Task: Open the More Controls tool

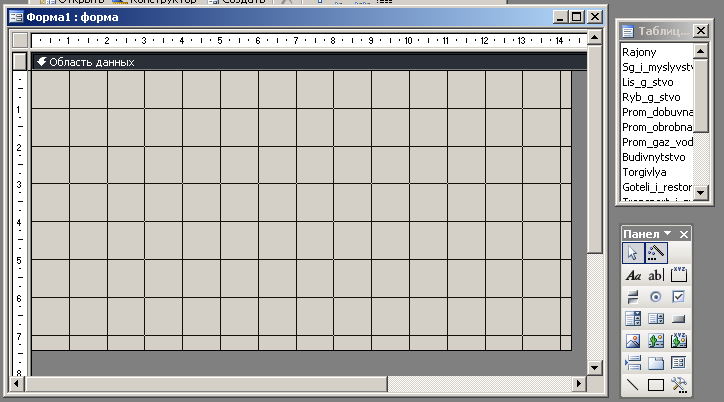Action: click(679, 384)
